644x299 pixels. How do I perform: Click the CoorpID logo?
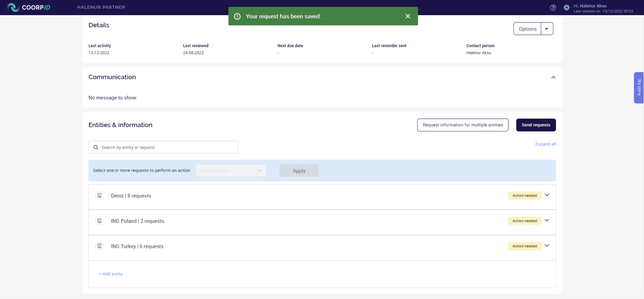click(x=28, y=7)
